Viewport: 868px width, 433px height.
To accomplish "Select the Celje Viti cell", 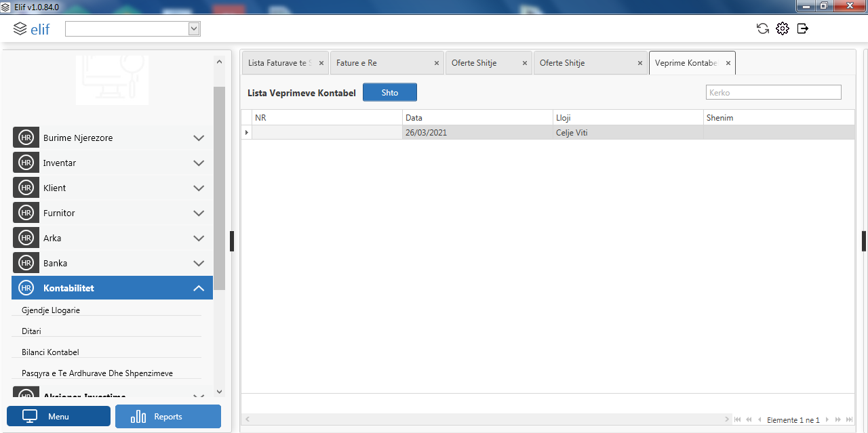I will click(x=629, y=133).
